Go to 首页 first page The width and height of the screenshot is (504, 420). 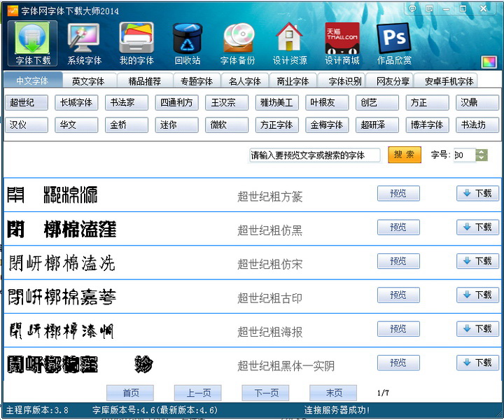130,393
